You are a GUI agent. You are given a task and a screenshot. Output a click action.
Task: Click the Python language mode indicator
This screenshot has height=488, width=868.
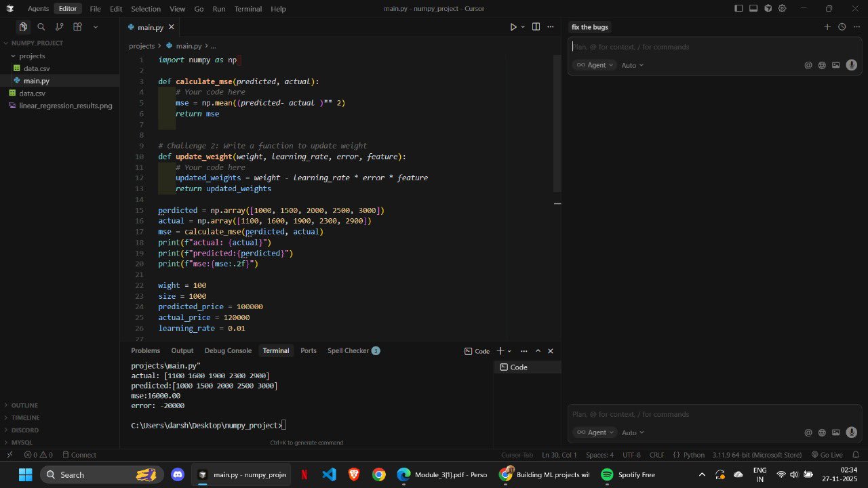[688, 455]
